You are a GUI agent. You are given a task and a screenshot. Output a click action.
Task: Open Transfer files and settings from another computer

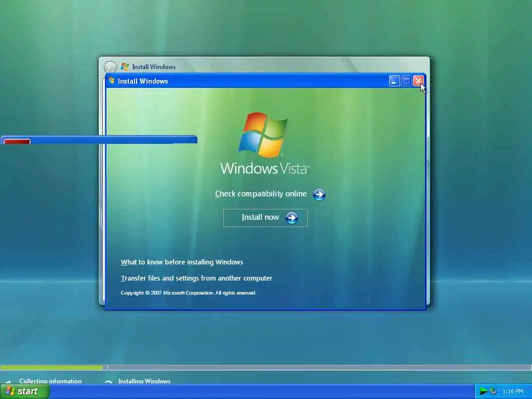196,278
